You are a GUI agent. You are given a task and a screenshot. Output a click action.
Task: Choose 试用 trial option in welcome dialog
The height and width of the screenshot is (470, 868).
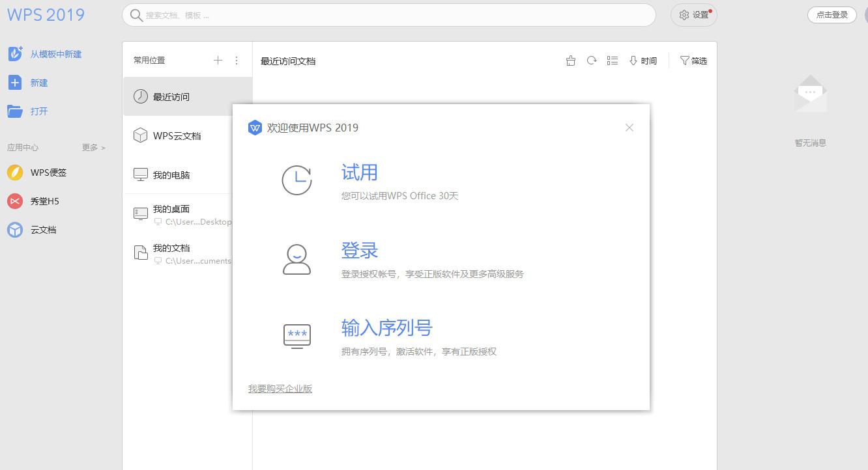(x=360, y=173)
